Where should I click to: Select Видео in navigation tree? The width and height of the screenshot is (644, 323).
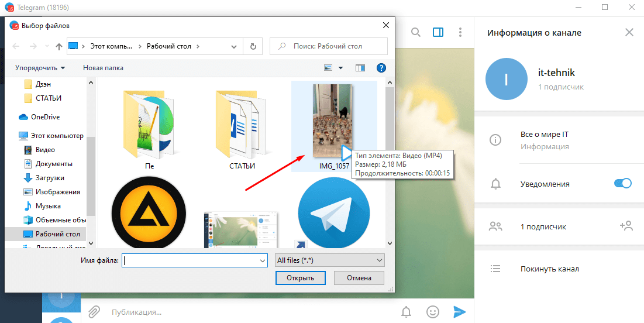(45, 150)
